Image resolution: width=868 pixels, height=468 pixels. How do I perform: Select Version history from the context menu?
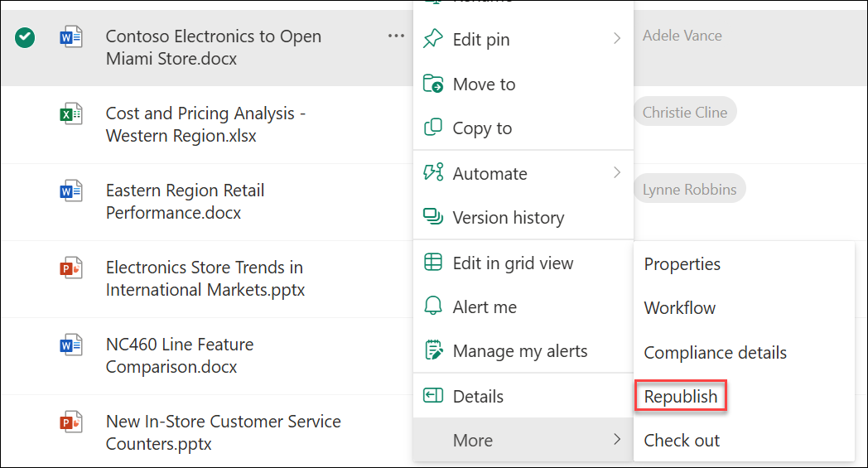coord(508,218)
